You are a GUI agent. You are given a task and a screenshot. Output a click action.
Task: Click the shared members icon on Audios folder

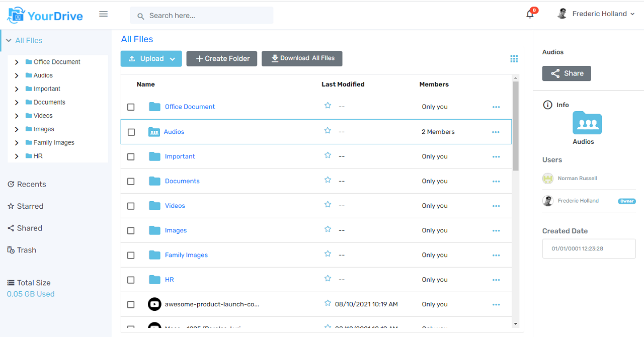[x=154, y=132]
